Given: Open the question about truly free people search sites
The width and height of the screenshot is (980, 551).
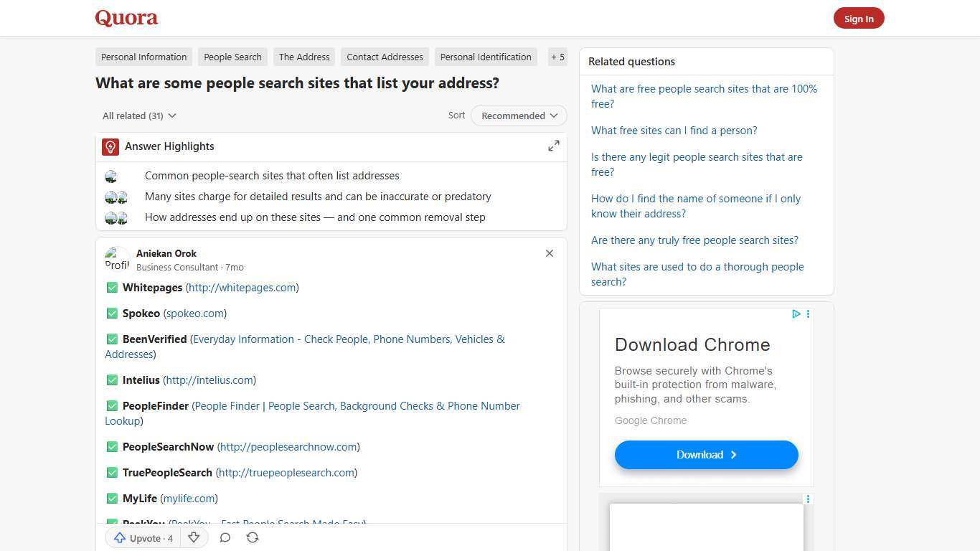Looking at the screenshot, I should point(694,240).
